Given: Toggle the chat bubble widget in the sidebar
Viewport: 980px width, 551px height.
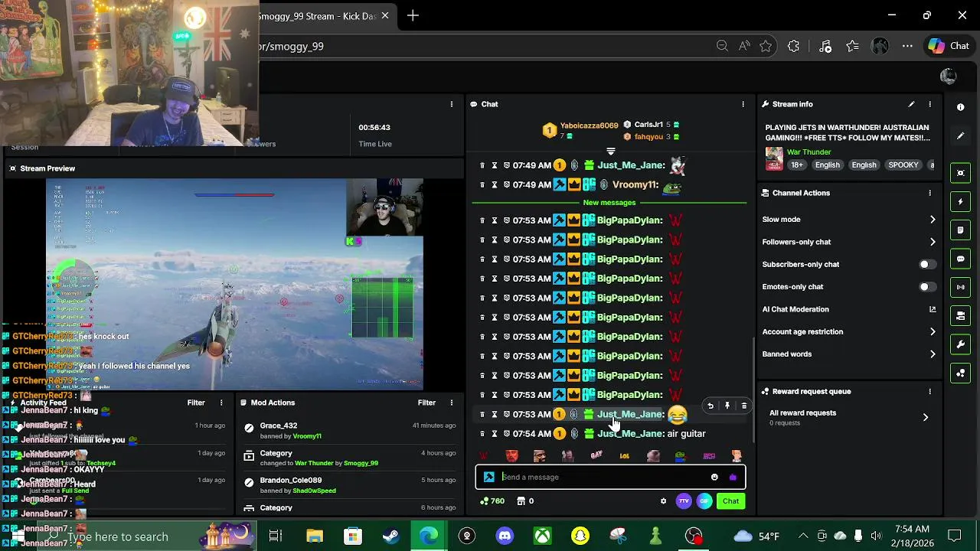Looking at the screenshot, I should [x=961, y=259].
